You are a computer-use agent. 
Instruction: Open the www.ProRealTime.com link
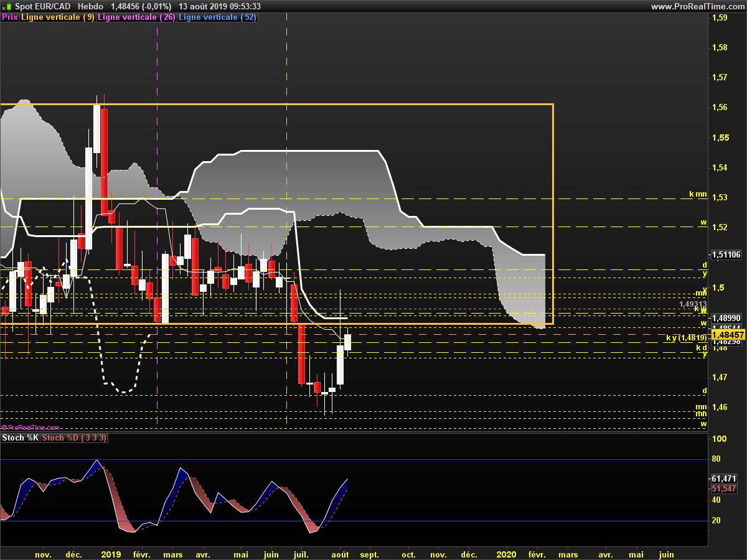point(698,6)
